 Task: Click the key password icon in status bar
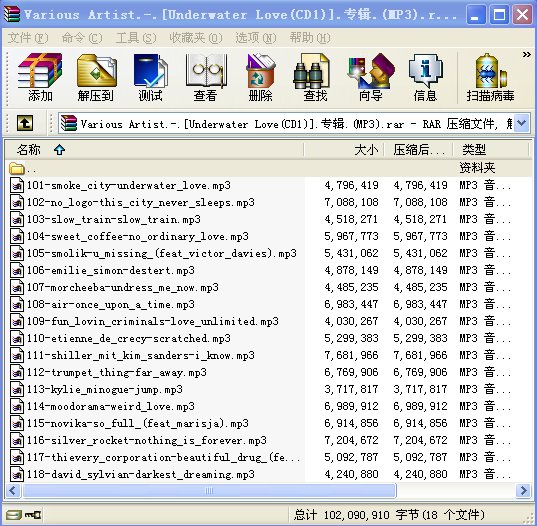click(x=33, y=515)
